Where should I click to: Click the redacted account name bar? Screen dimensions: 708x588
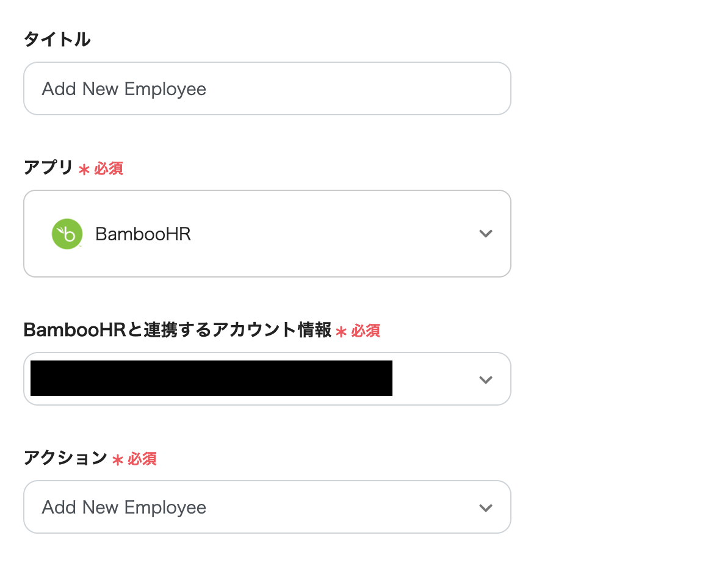211,378
